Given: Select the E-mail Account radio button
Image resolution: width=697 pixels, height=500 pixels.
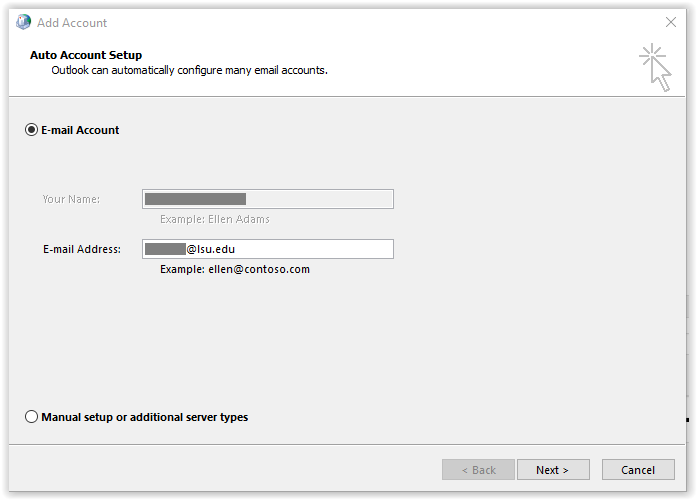Looking at the screenshot, I should [31, 130].
